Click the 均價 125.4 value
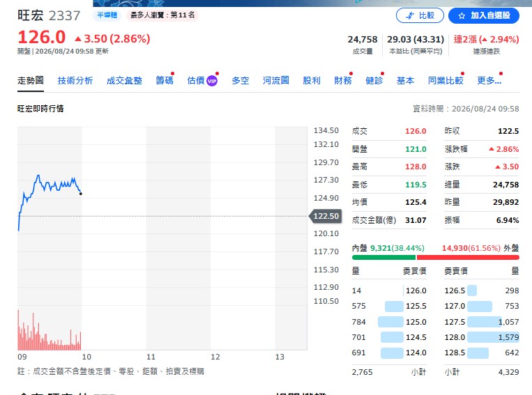 pyautogui.click(x=416, y=203)
